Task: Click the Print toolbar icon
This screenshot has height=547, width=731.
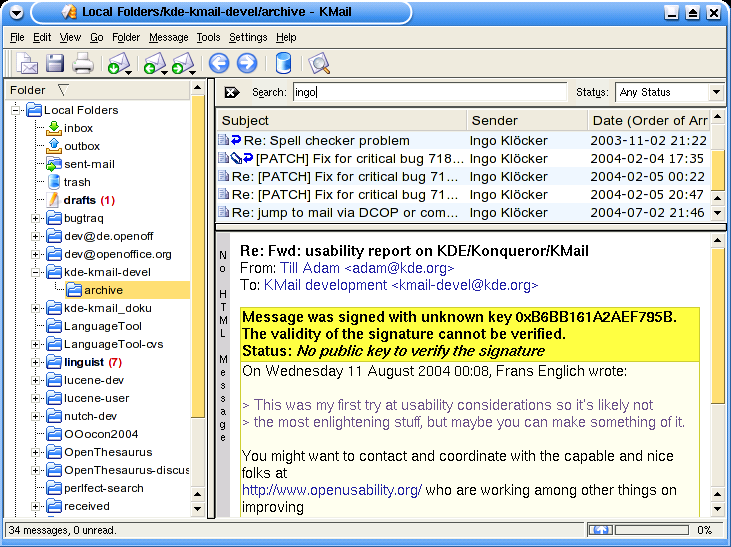Action: coord(82,65)
